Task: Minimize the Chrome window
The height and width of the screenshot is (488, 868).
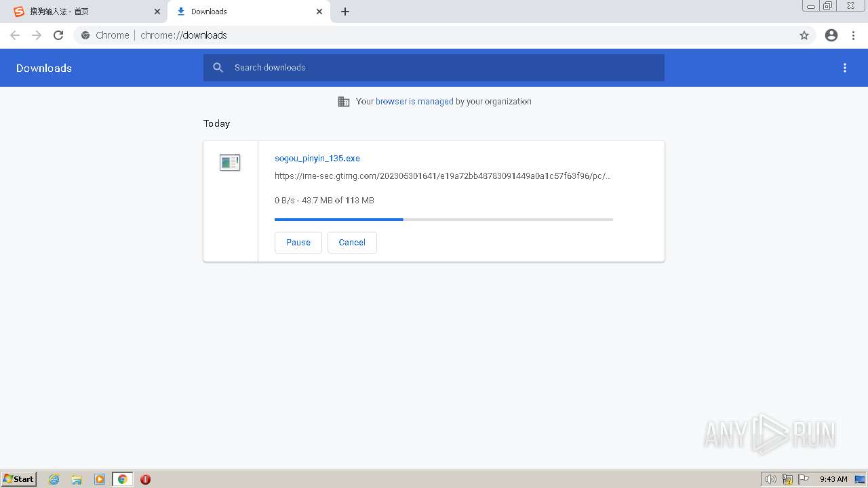Action: (x=811, y=6)
